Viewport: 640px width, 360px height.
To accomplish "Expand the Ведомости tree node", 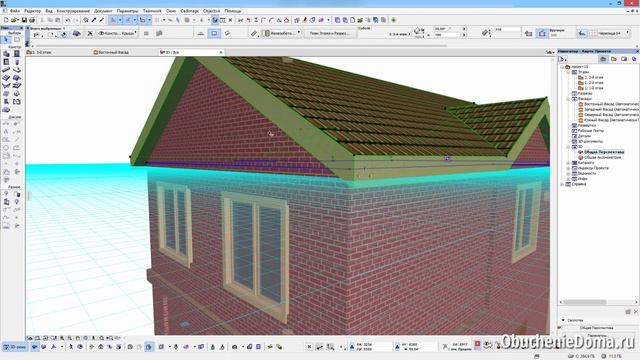I will 568,173.
